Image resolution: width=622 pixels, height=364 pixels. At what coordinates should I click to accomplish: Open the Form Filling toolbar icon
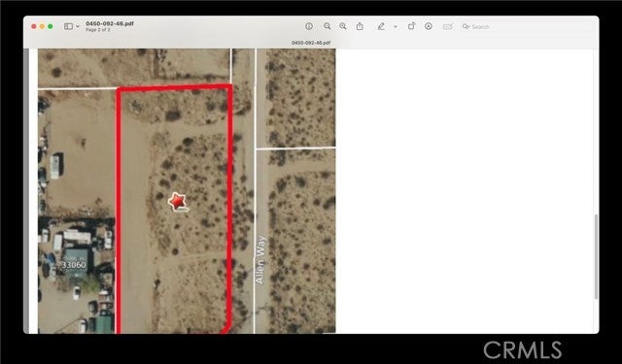448,26
